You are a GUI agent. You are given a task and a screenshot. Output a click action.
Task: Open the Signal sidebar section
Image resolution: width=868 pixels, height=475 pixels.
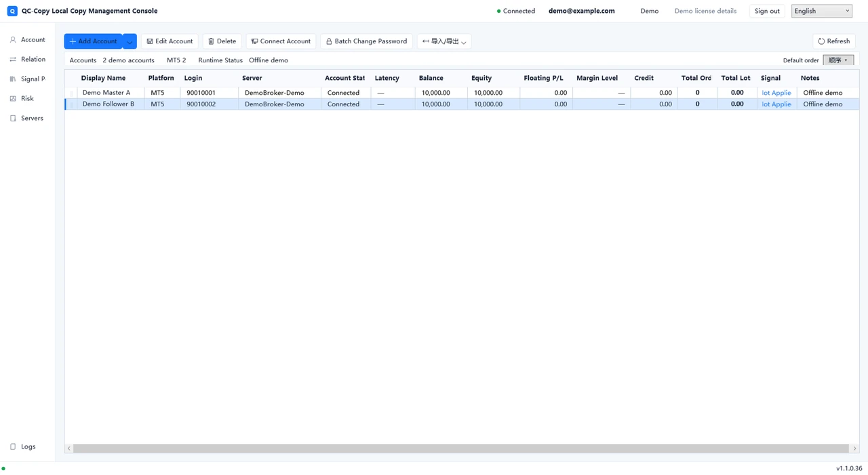point(28,79)
